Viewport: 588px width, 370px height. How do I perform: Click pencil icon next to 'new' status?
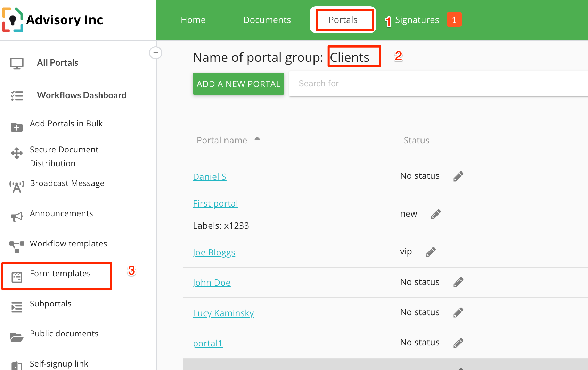pyautogui.click(x=436, y=215)
